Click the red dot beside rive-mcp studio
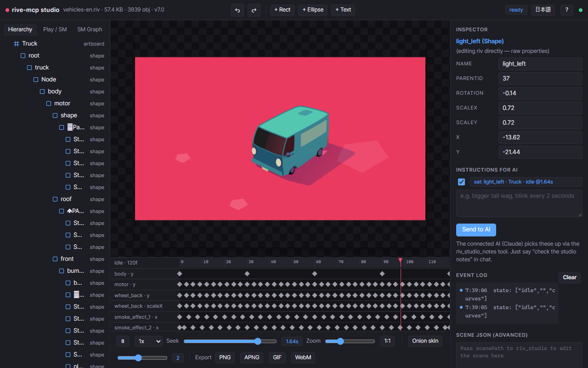This screenshot has width=588, height=368. [7, 10]
